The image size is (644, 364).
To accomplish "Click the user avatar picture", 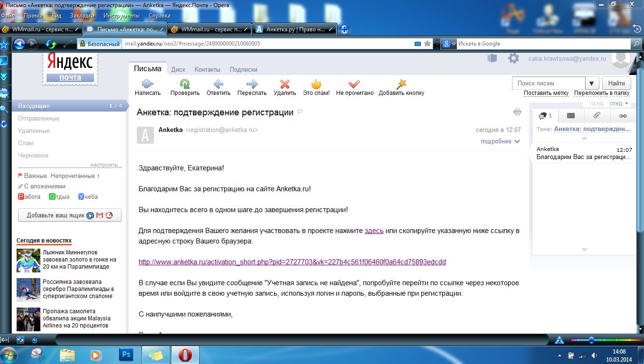I will click(x=621, y=59).
